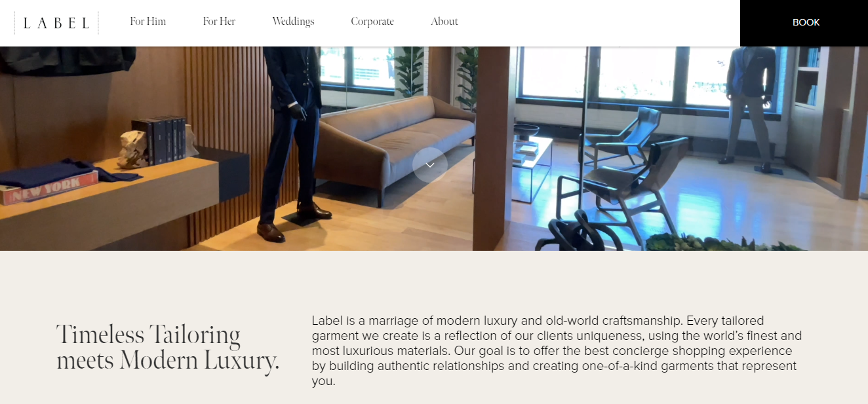Click the row of dark upright books

[160, 140]
